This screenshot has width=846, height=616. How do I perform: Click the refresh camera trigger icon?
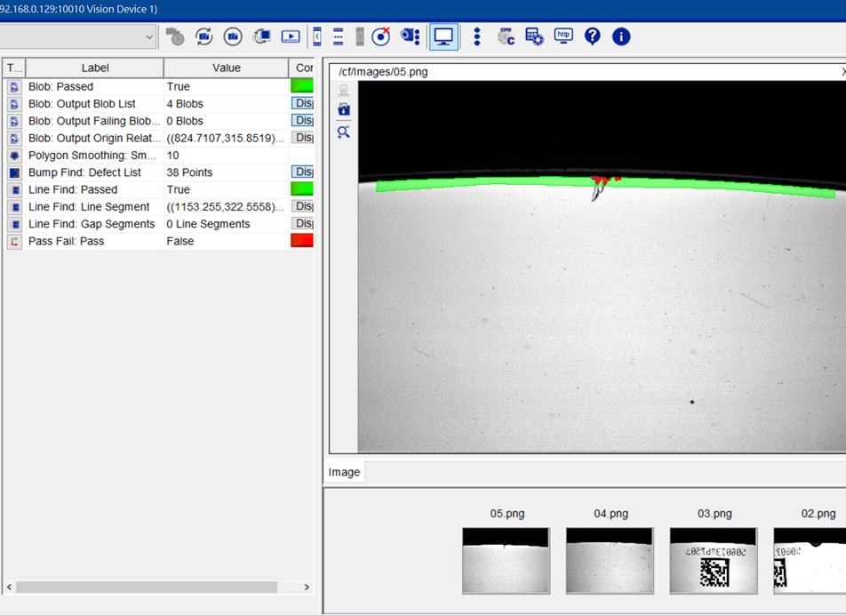tap(204, 36)
